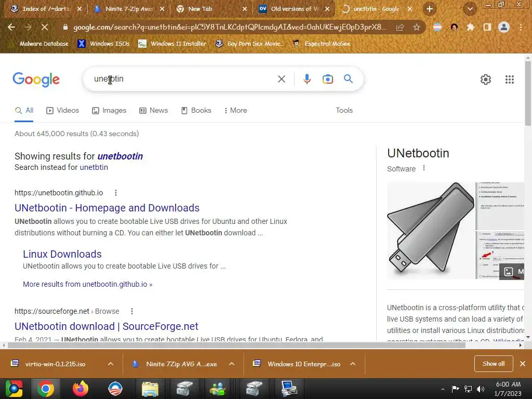The image size is (532, 399).
Task: Bookmark this page with the star icon
Action: (416, 27)
